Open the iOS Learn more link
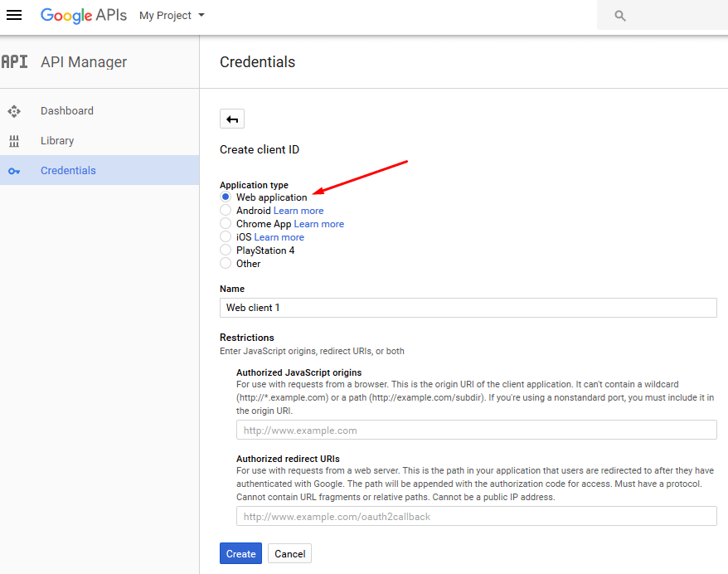 pos(279,237)
